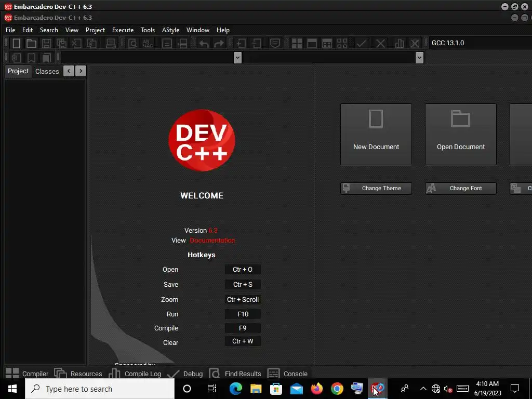Click the Undo arrow icon
The height and width of the screenshot is (399, 532).
[x=204, y=44]
